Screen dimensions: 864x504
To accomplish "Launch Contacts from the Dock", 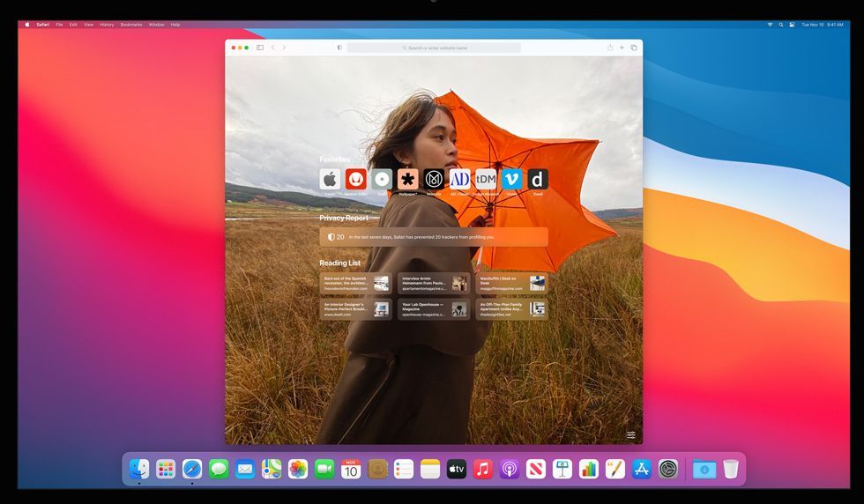I will [x=377, y=470].
